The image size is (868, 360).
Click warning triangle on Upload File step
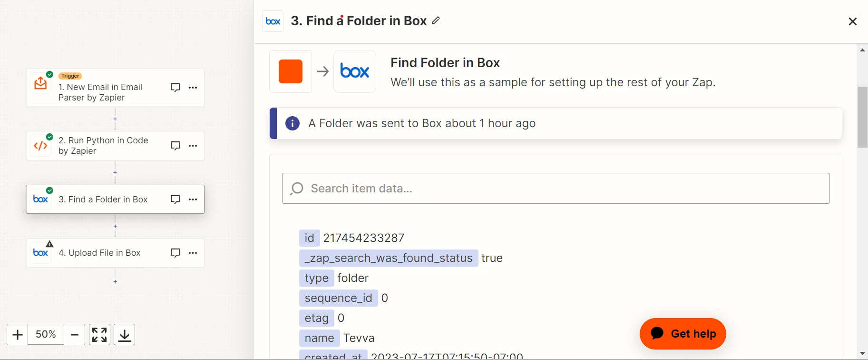point(49,244)
